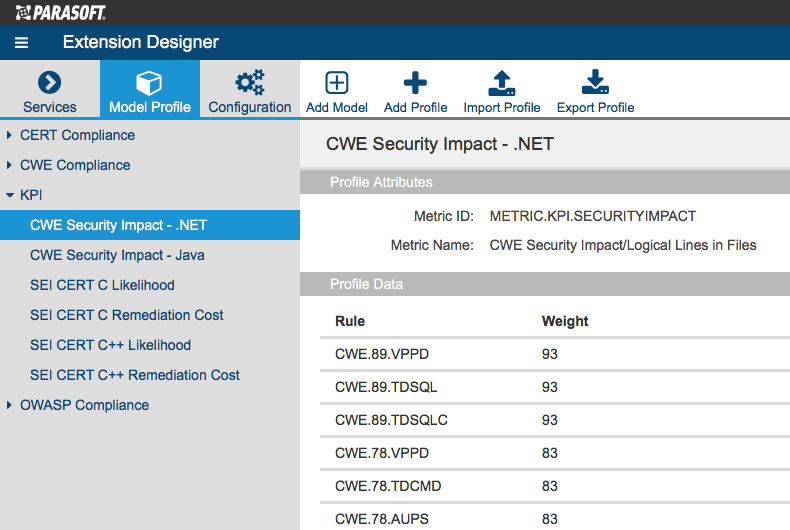790x530 pixels.
Task: Open SEI CERT C++ Likelihood profile
Action: point(110,345)
